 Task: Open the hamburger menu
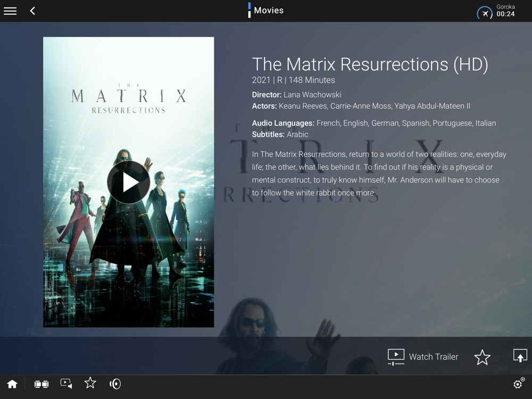[x=10, y=11]
